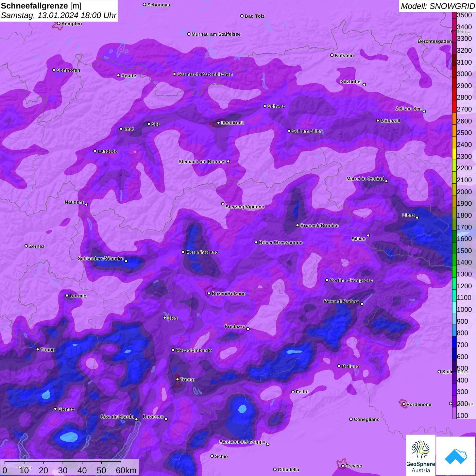
Task: Click the Bassano del Grappa location dot
Action: pyautogui.click(x=268, y=444)
